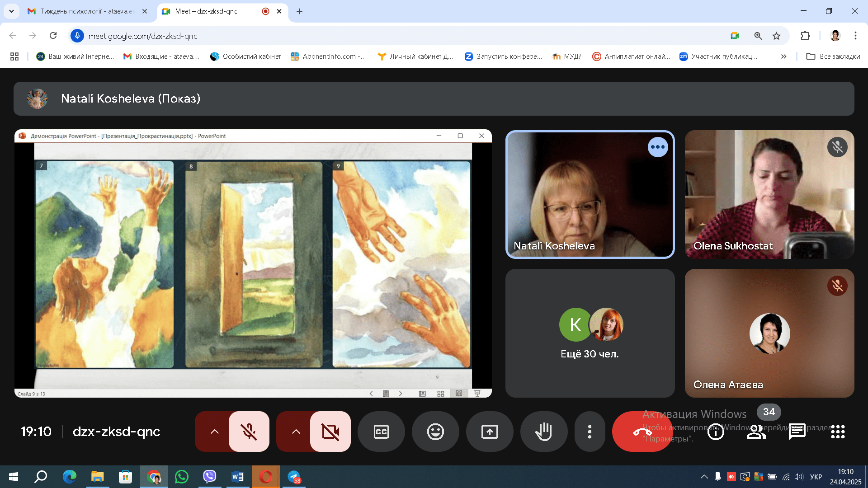Turn the camera back on
Screen dimensions: 868x488
(330, 432)
